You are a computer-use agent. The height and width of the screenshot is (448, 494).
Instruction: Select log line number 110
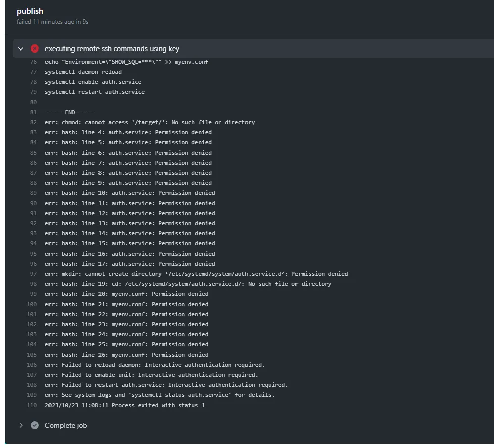[32, 405]
